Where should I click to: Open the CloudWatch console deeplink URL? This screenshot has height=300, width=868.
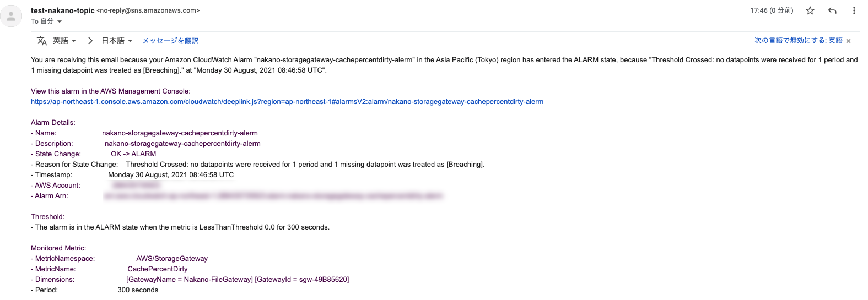tap(287, 102)
